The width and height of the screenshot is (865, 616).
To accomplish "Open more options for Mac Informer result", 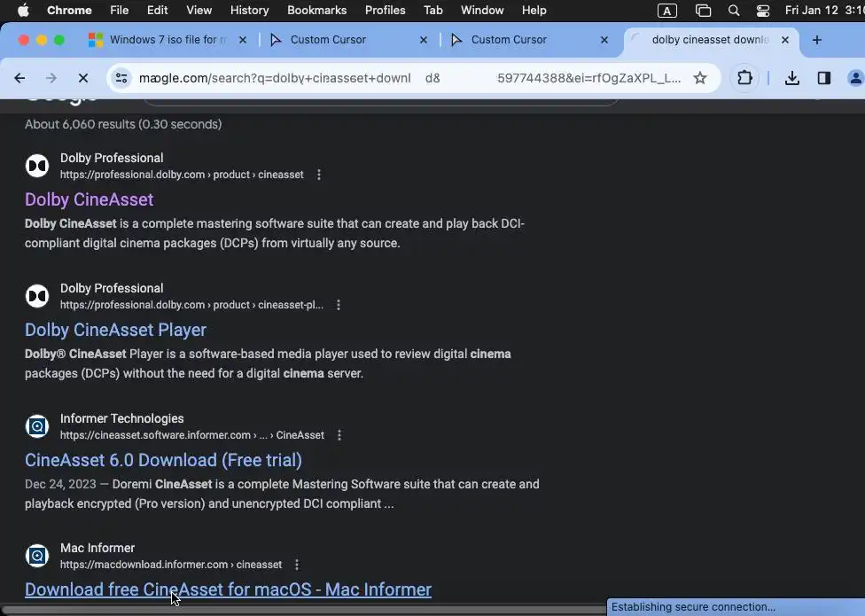I will click(297, 565).
